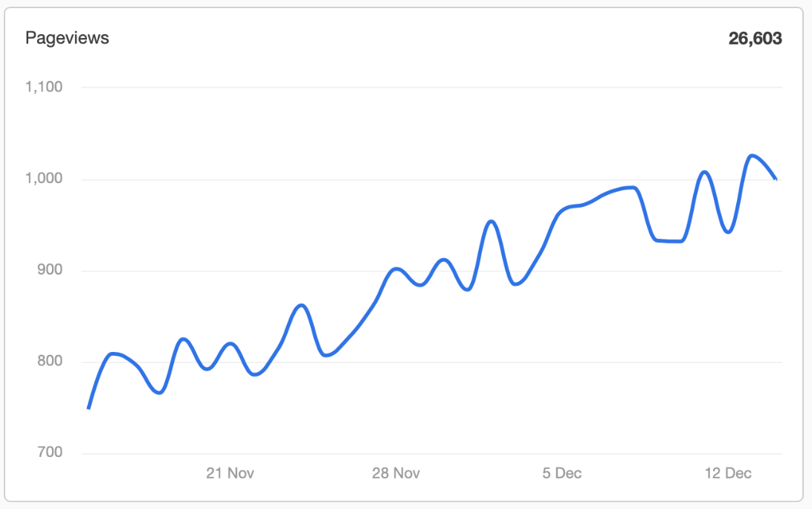
Task: Click the first line peak near 800
Action: pos(113,354)
